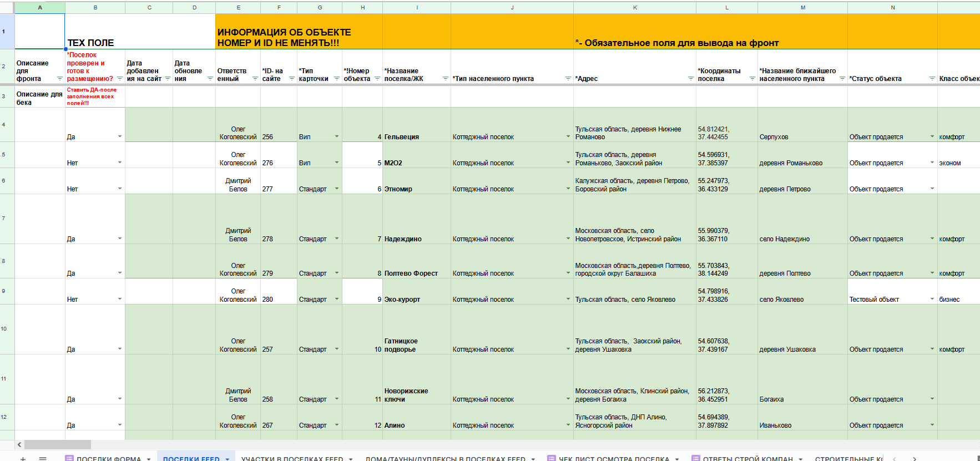Open filter for 'Координаты поселка' column

click(x=752, y=79)
